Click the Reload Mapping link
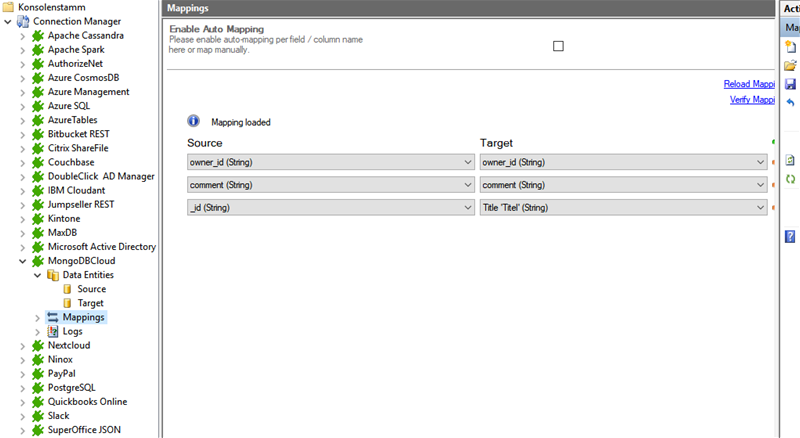Viewport: 800px width, 438px height. (749, 84)
